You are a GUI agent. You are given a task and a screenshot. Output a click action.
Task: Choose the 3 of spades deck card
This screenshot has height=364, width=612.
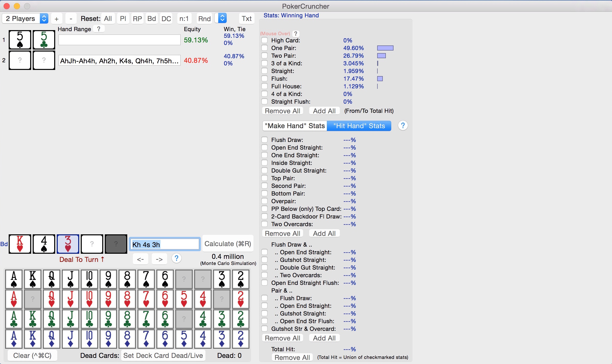tap(222, 279)
